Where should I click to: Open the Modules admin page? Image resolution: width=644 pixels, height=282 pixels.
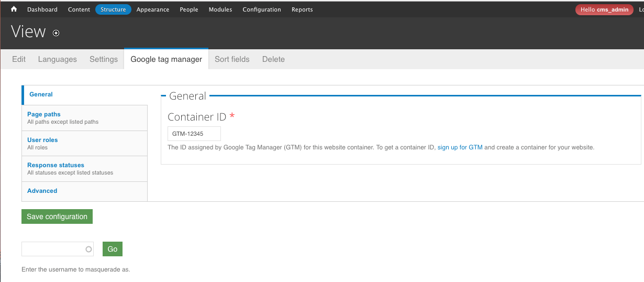[220, 9]
